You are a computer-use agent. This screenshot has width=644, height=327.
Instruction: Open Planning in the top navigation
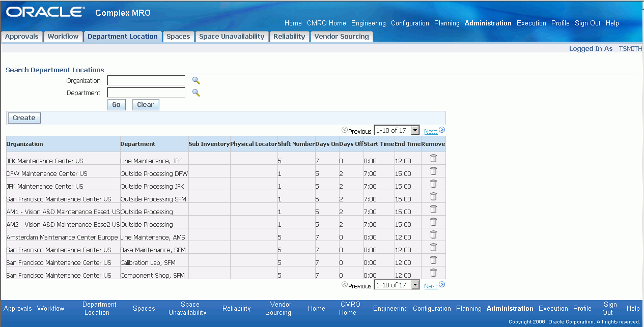[x=447, y=23]
